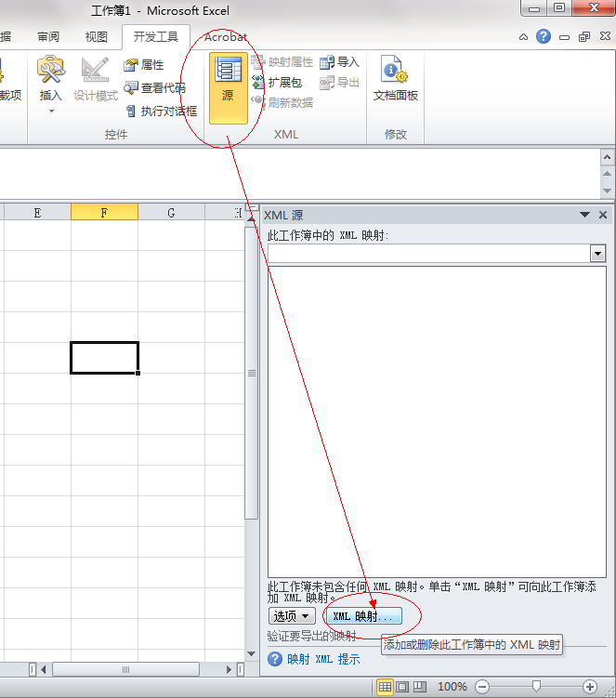Click the 100% zoom level
This screenshot has width=616, height=698.
452,687
